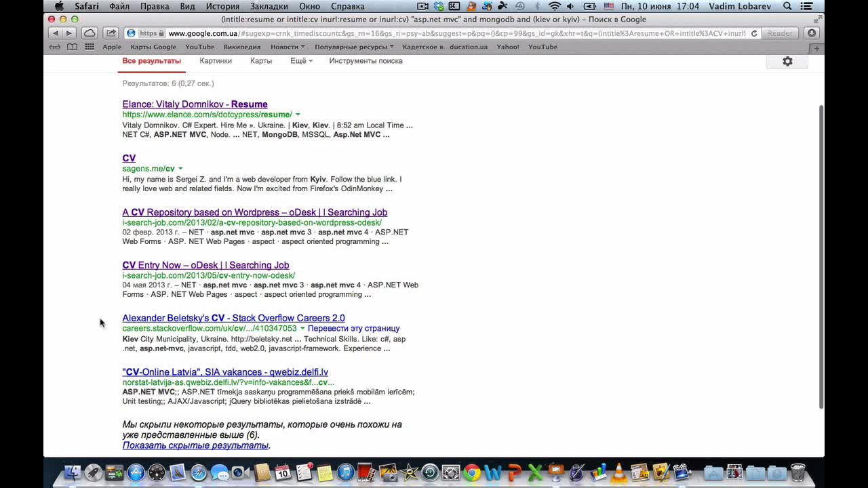Viewport: 868px width, 488px height.
Task: Click the page's vertical scrollbar
Action: coord(822,256)
